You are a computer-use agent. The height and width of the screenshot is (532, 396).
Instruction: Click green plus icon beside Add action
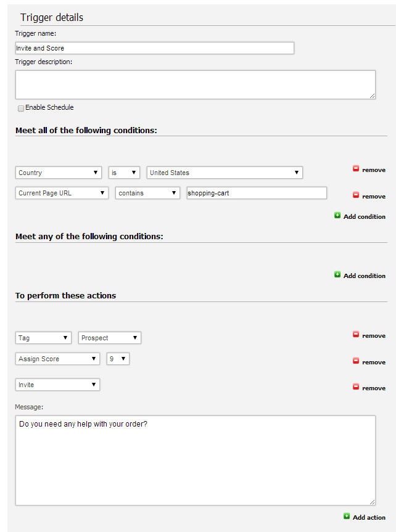(347, 517)
